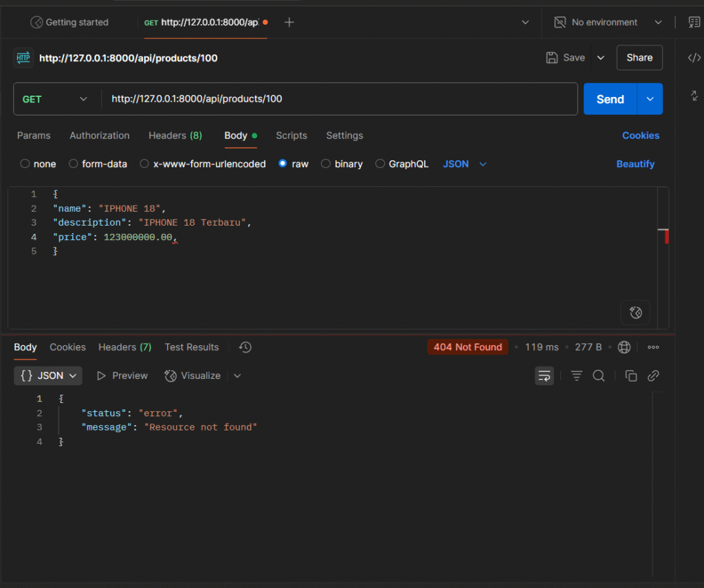Search the response body with magnifier icon
The height and width of the screenshot is (588, 704).
pos(599,375)
